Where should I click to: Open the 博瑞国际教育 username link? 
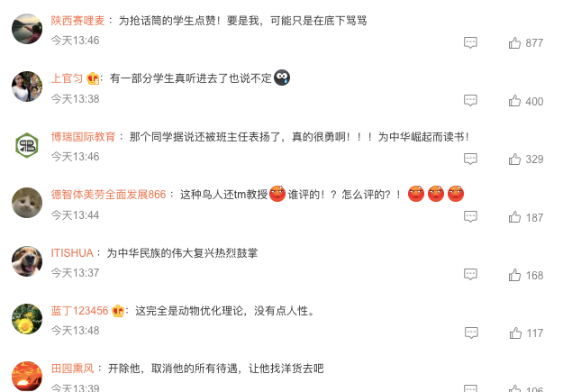83,137
